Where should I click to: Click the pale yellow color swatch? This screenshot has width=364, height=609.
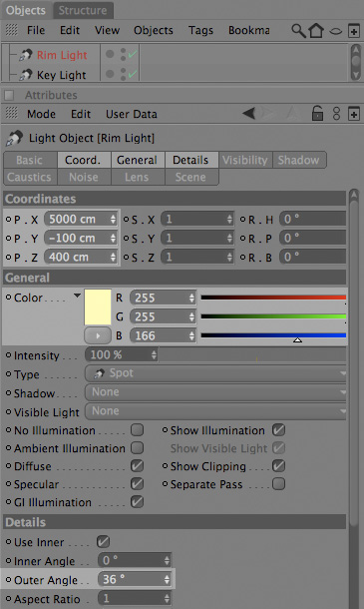pyautogui.click(x=98, y=306)
